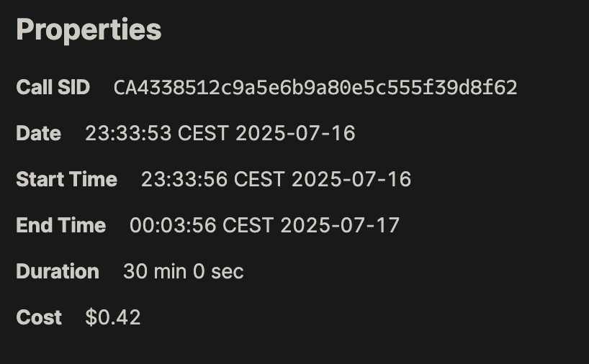Click the 2025-07-16 date in Start Time row
The width and height of the screenshot is (589, 364).
(351, 179)
